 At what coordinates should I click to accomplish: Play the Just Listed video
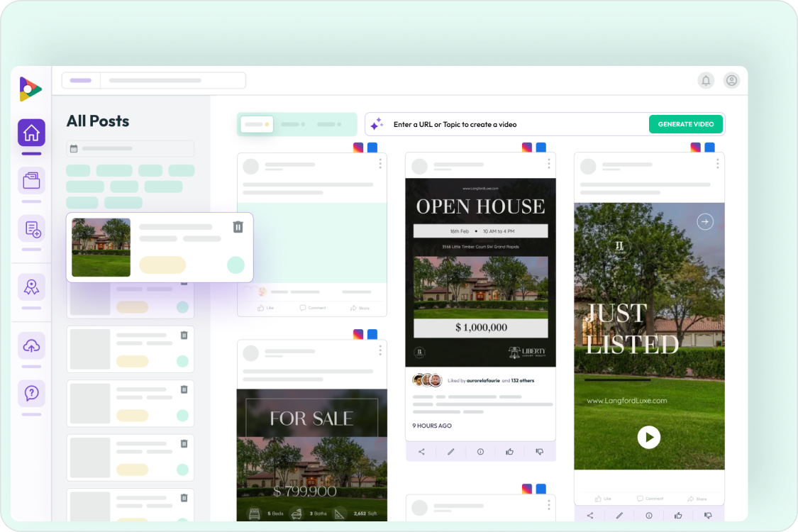(649, 437)
